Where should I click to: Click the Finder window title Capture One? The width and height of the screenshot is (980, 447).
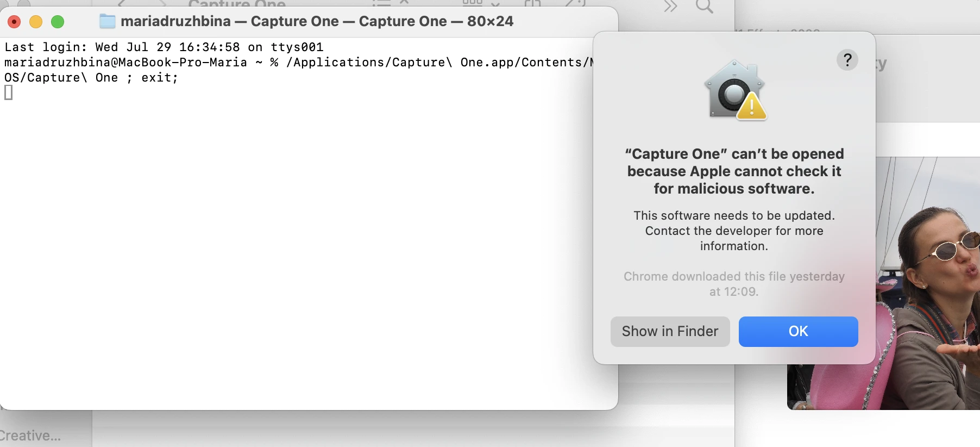coord(237,4)
